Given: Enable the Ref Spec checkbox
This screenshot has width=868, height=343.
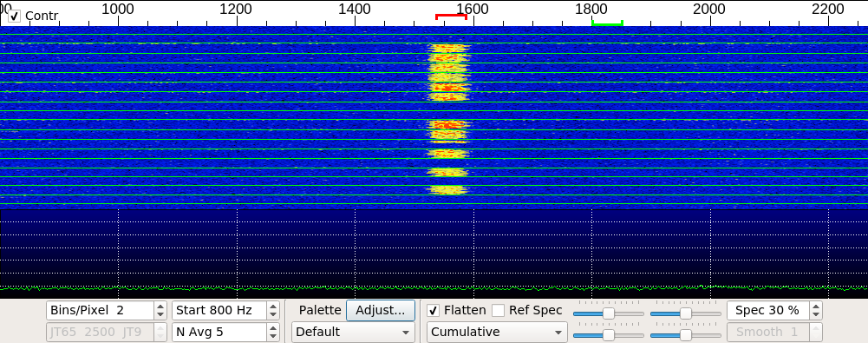Looking at the screenshot, I should coord(499,310).
